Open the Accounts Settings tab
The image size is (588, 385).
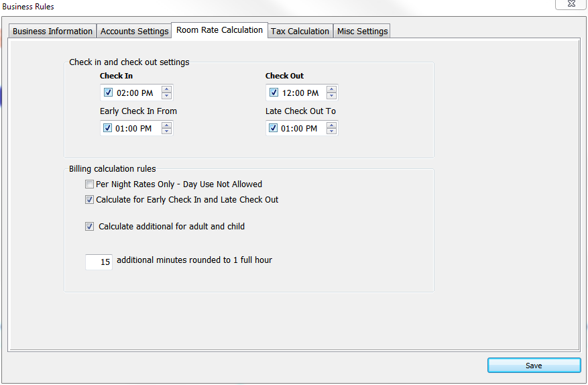[x=134, y=32]
